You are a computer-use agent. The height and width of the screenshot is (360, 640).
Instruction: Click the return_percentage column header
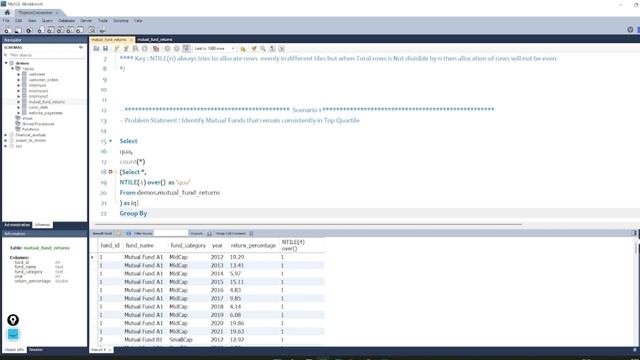253,246
